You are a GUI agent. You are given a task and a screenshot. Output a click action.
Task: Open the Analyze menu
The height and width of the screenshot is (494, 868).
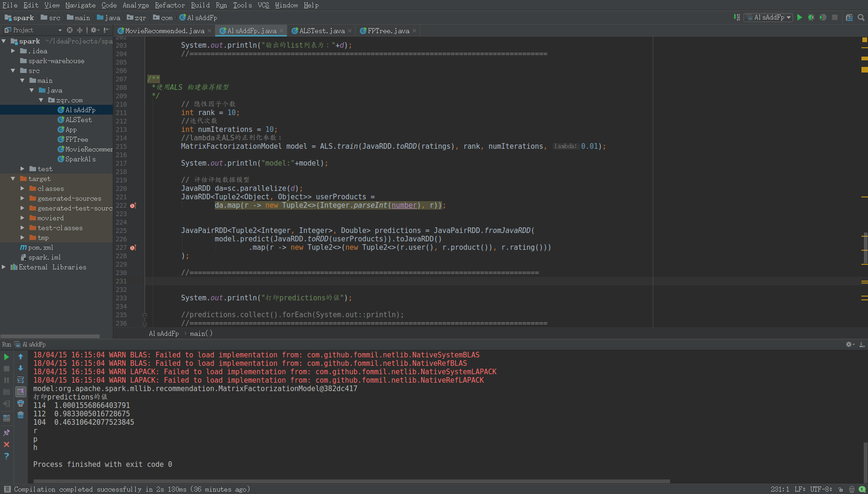click(x=136, y=5)
